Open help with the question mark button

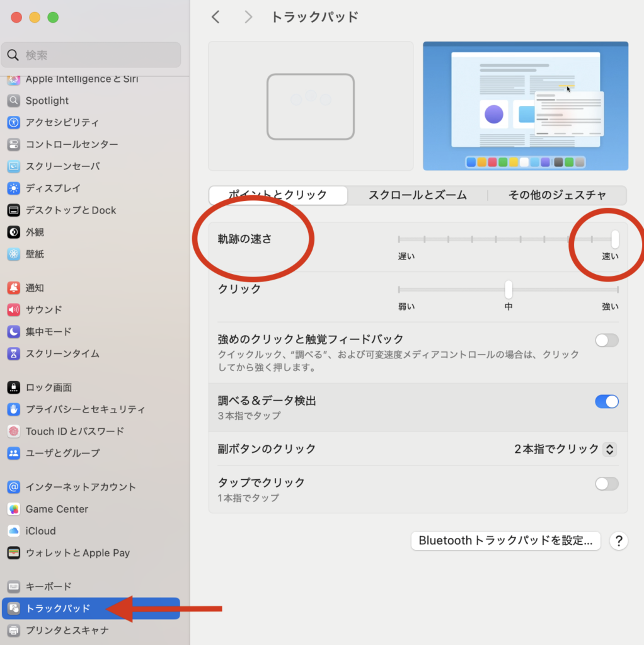619,540
